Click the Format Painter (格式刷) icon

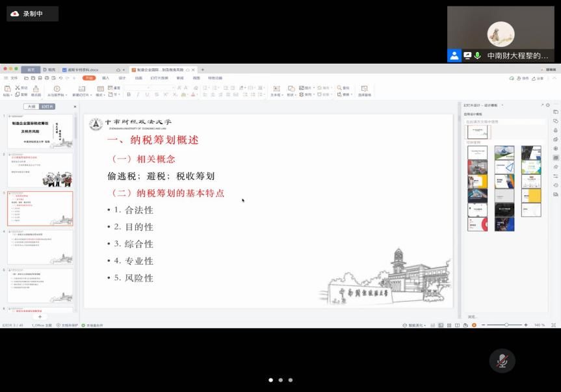click(x=36, y=88)
